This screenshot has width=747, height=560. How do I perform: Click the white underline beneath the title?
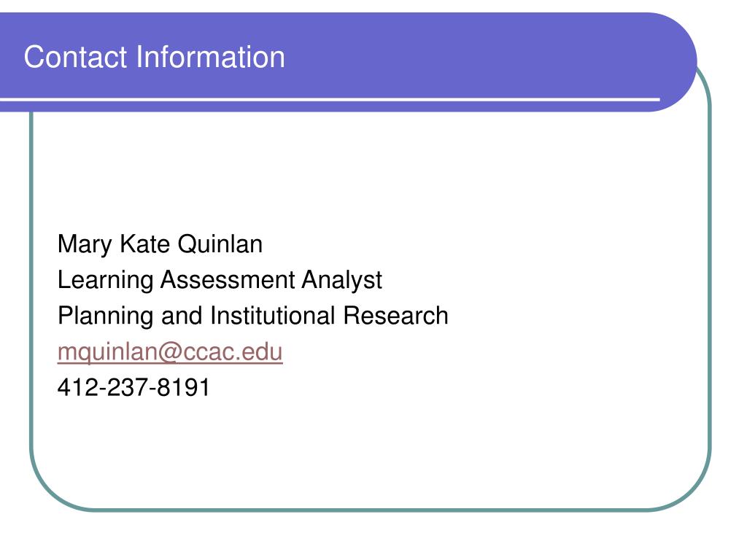(330, 99)
